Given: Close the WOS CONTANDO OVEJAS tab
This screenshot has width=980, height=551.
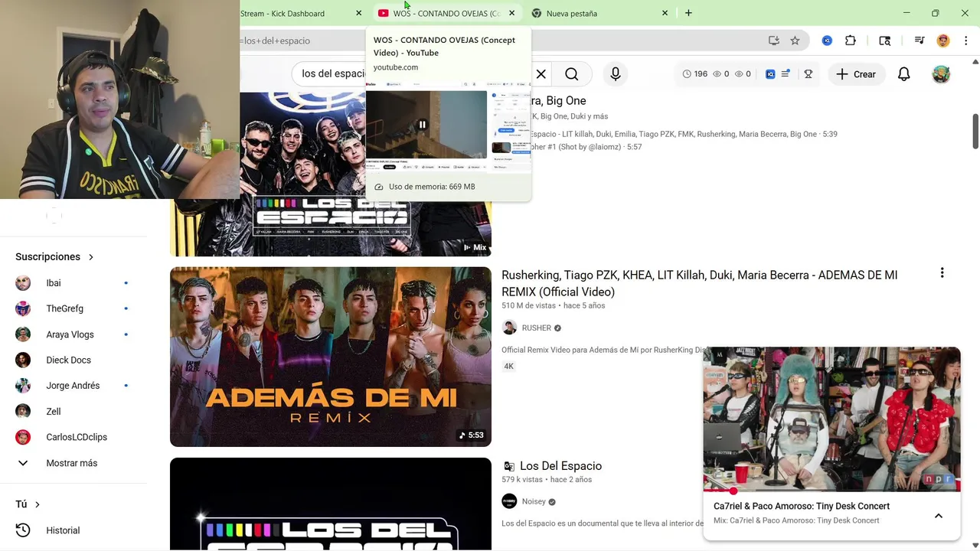Looking at the screenshot, I should coord(512,13).
